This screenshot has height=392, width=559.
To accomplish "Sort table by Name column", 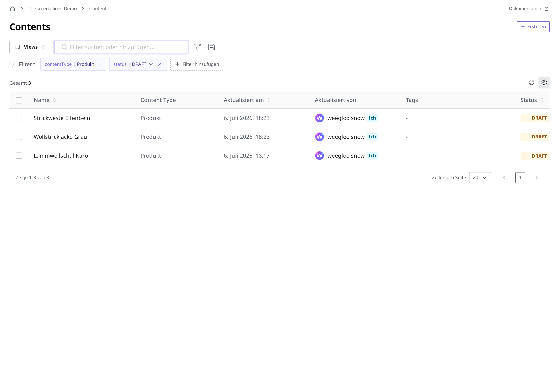I will pyautogui.click(x=55, y=100).
